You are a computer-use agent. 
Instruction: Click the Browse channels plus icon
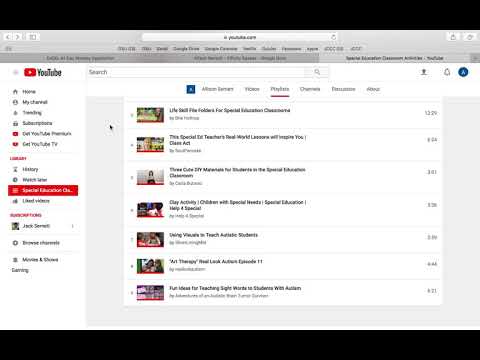point(15,243)
